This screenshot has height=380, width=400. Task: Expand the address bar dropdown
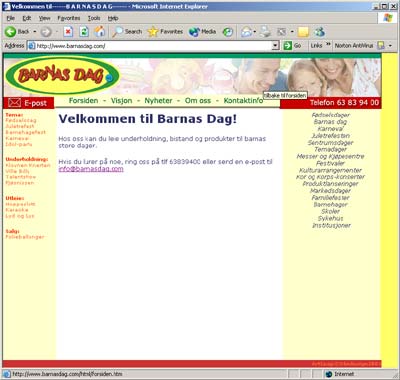point(275,46)
